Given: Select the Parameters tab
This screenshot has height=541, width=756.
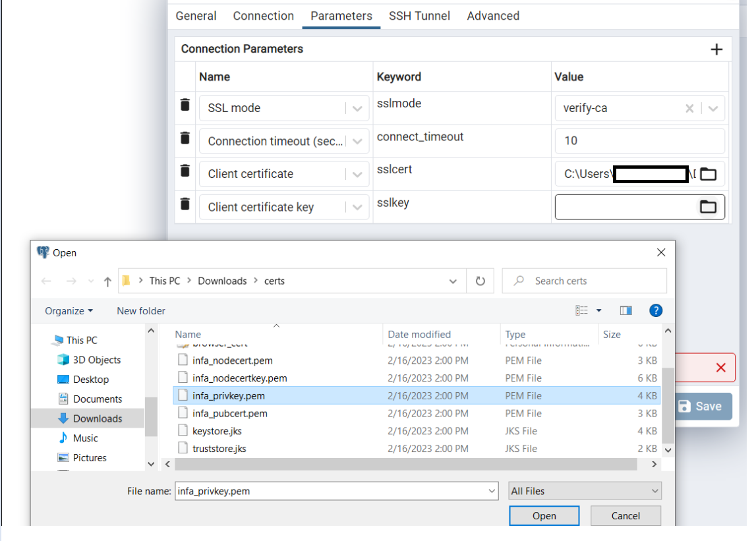Looking at the screenshot, I should point(341,16).
